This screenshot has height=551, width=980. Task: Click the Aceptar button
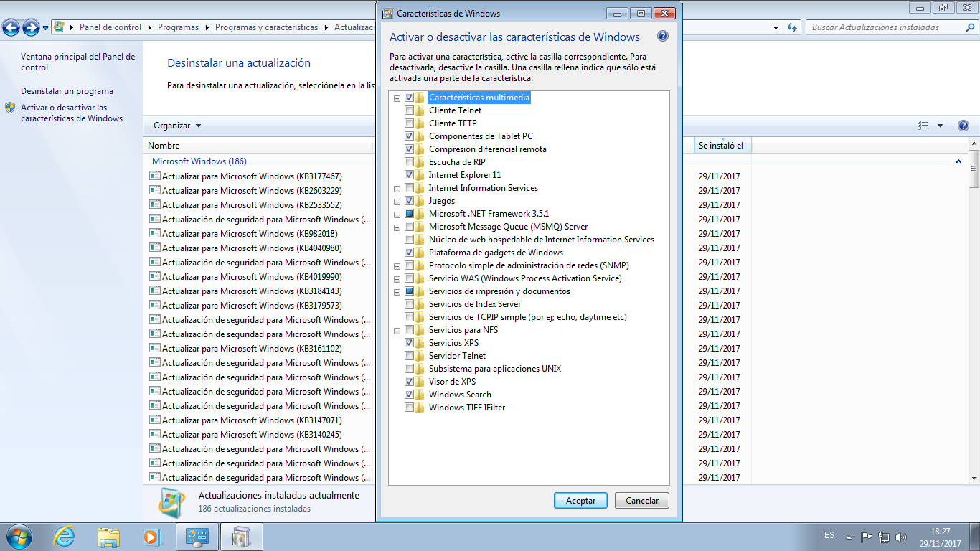tap(580, 501)
